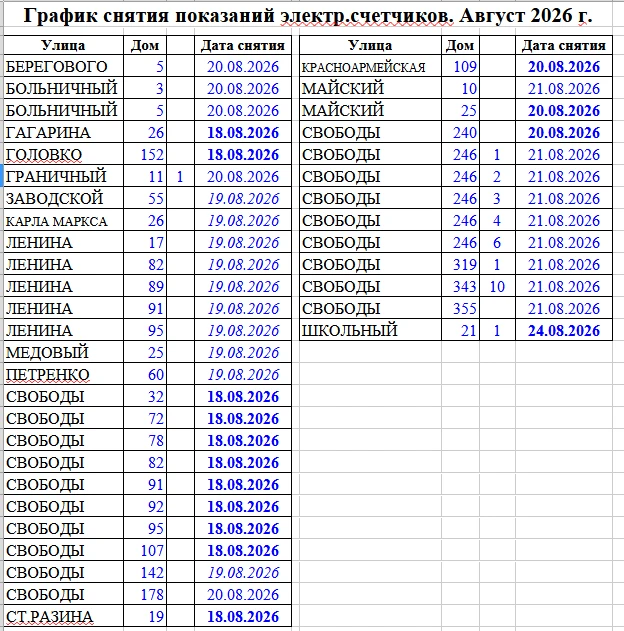Select the date for БЕРЕГОВОГО 5
Viewport: 624px width, 631px height.
[x=243, y=66]
